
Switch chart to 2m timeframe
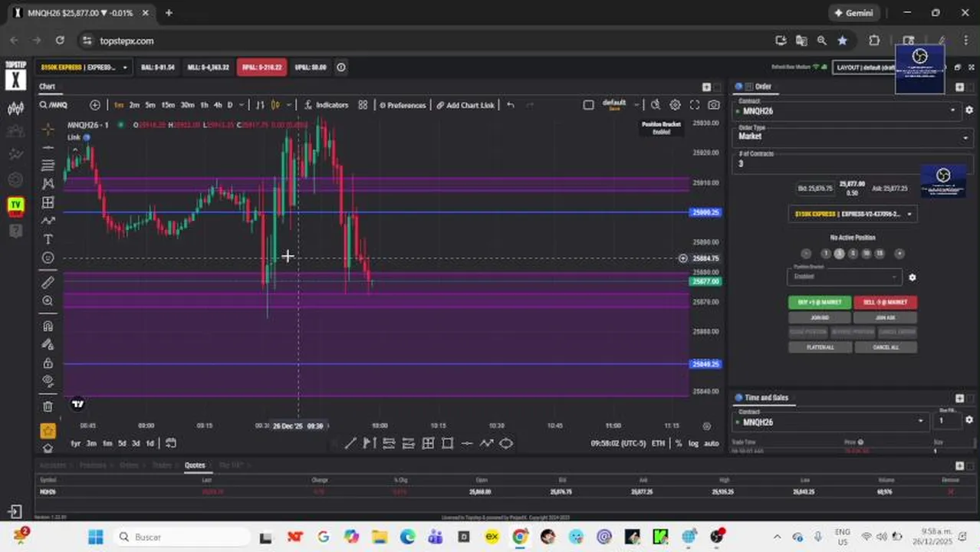[x=134, y=105]
